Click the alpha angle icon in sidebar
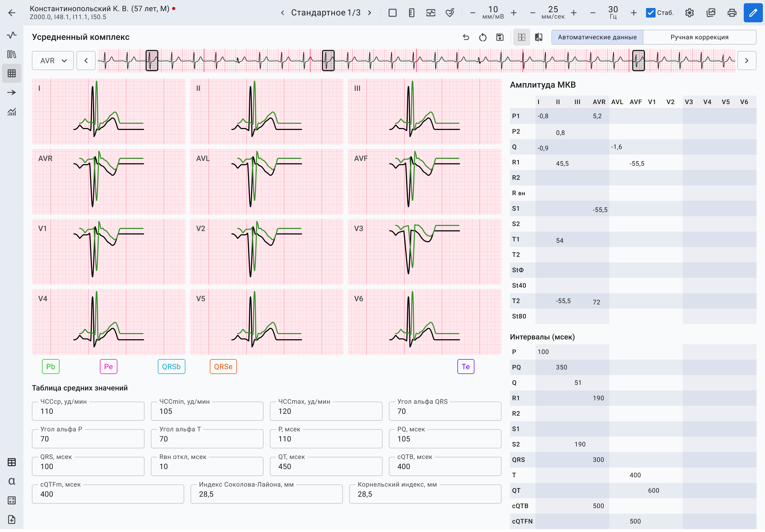Screen dimensions: 765x532 (x=12, y=481)
